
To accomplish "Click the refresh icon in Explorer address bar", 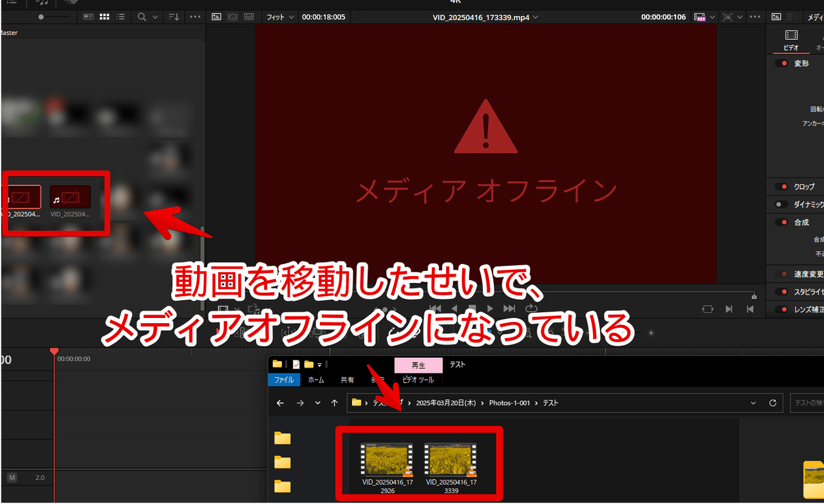I will (x=772, y=403).
